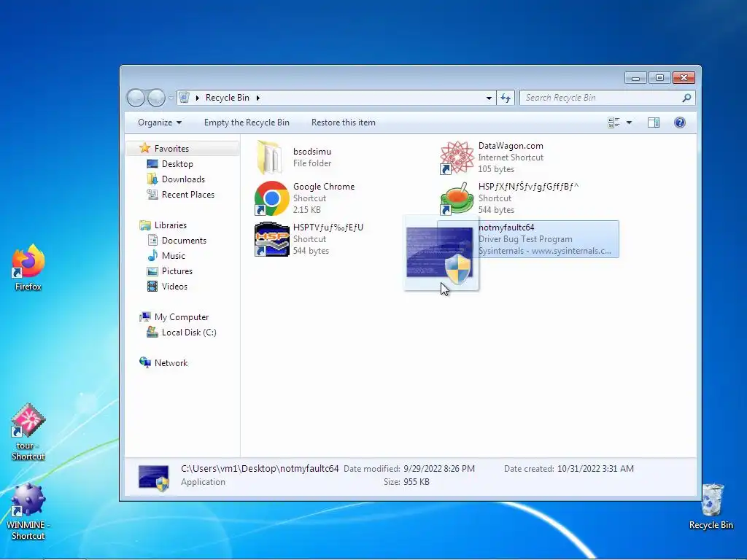Screen dimensions: 747x560
Task: Open Videos library
Action: coord(174,286)
